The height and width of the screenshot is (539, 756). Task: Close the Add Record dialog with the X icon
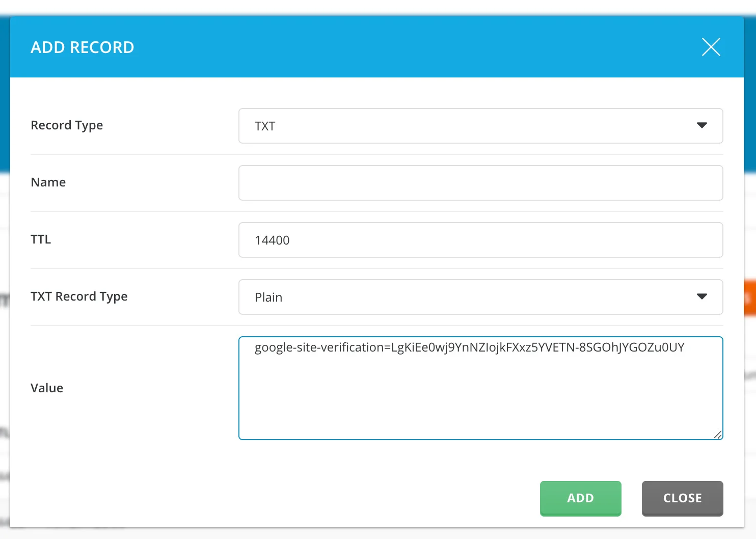[711, 47]
